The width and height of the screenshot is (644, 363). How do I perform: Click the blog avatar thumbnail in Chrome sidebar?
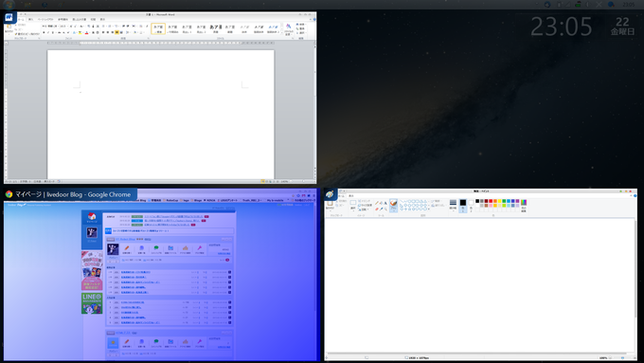coord(92,232)
